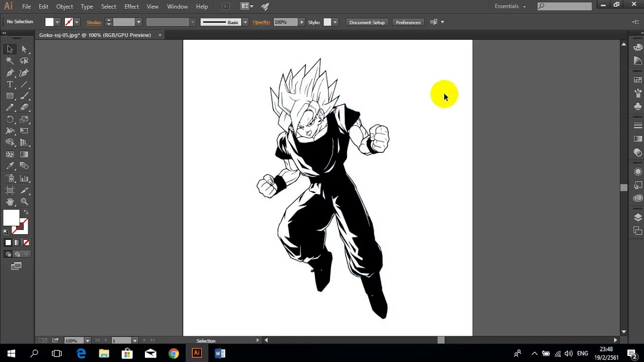This screenshot has height=362, width=644.
Task: Enable Draw Behind mode
Action: click(x=17, y=254)
